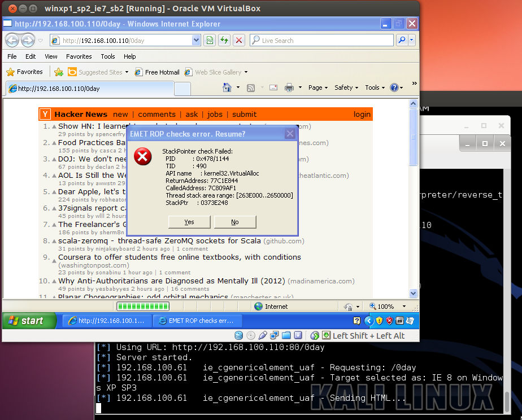Viewport: 522px width, 420px height.
Task: Click the yellow security shield tray icon
Action: pos(379,321)
